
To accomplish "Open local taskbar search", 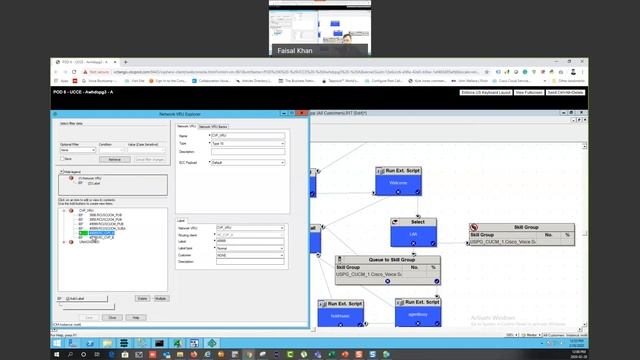I will tap(70, 355).
